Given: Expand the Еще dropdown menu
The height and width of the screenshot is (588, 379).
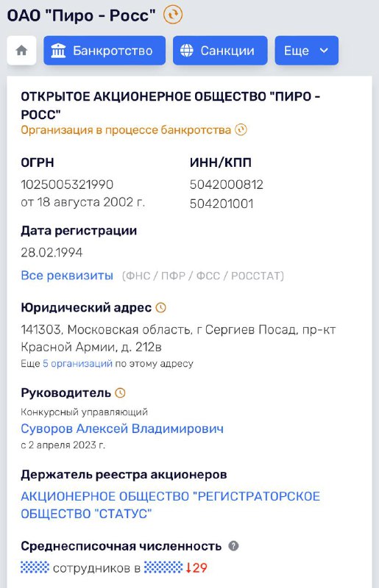Looking at the screenshot, I should pos(306,50).
